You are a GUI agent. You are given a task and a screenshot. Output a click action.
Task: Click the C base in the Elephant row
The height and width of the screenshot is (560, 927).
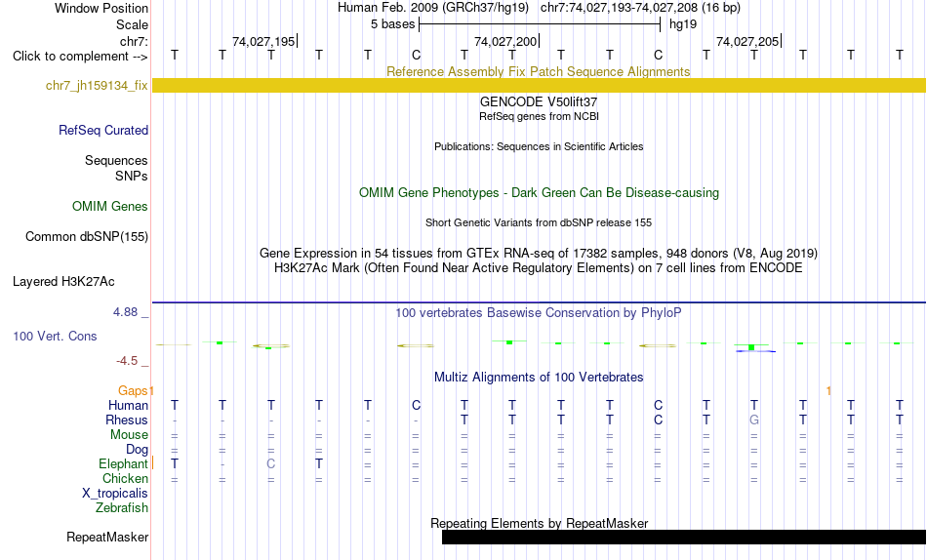(270, 463)
